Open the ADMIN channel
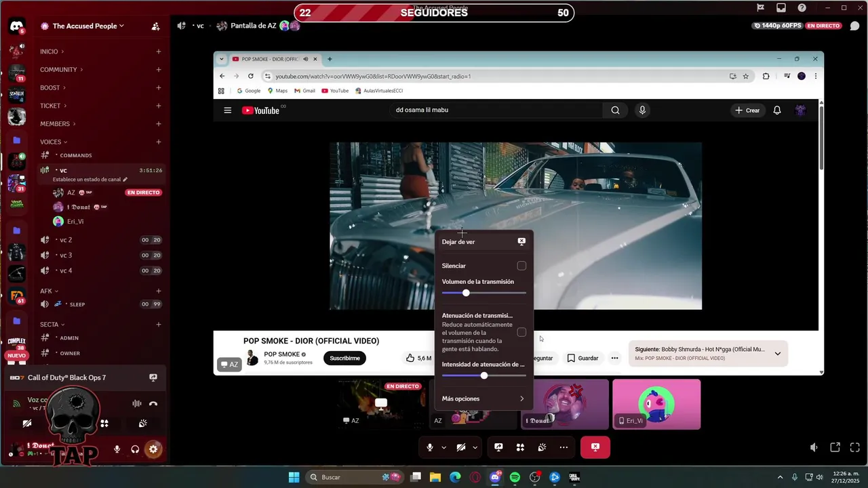Viewport: 868px width, 488px height. (100, 338)
